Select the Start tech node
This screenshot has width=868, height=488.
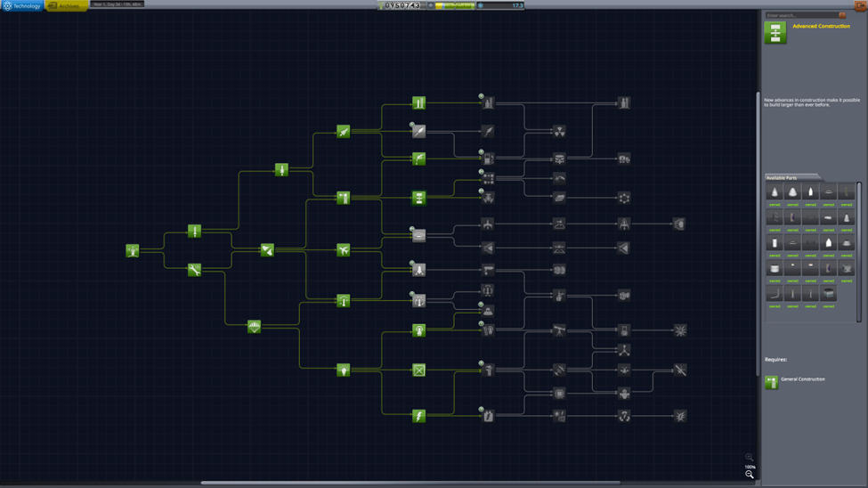pyautogui.click(x=133, y=250)
